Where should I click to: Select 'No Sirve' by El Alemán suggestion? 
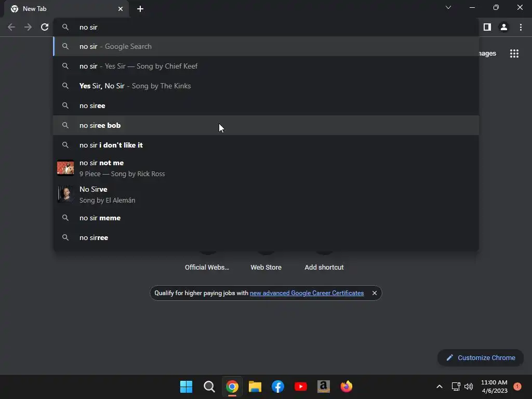point(266,194)
